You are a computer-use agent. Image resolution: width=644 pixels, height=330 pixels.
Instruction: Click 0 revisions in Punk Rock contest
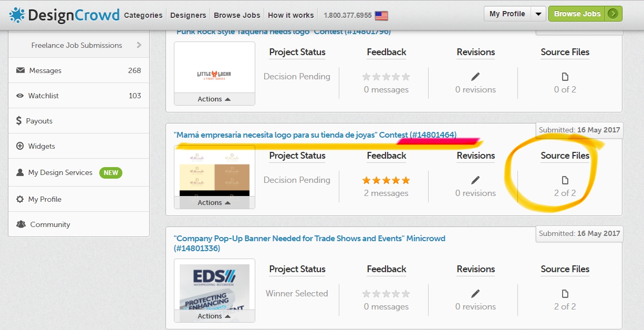(x=475, y=90)
